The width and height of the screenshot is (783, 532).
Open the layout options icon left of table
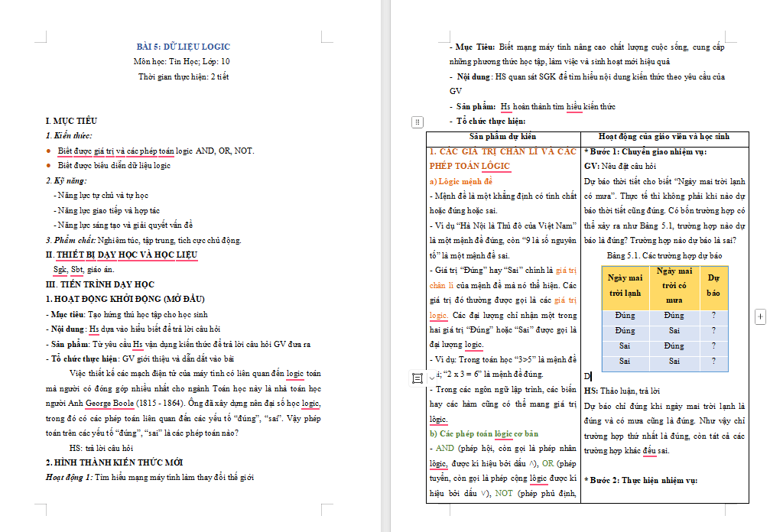417,378
